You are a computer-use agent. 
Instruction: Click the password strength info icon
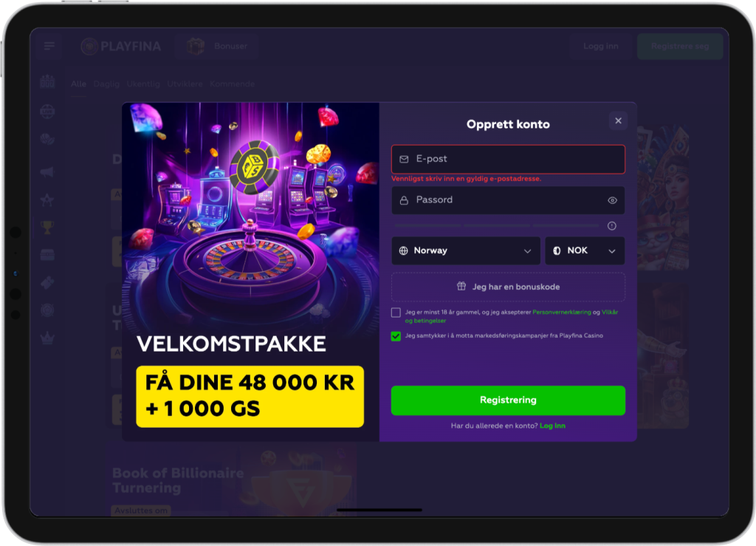click(x=612, y=226)
